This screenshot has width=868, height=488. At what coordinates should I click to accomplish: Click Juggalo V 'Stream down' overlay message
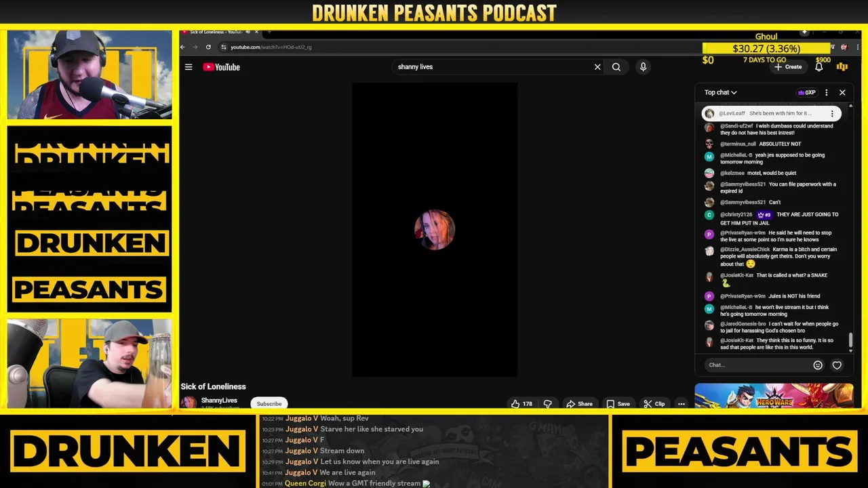pyautogui.click(x=342, y=451)
